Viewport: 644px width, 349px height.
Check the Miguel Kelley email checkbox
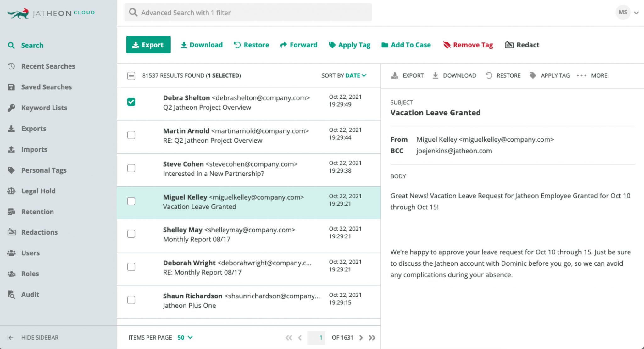coord(131,201)
